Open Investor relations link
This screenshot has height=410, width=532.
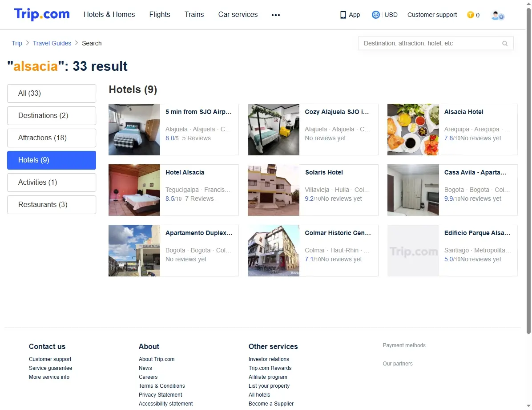(269, 359)
